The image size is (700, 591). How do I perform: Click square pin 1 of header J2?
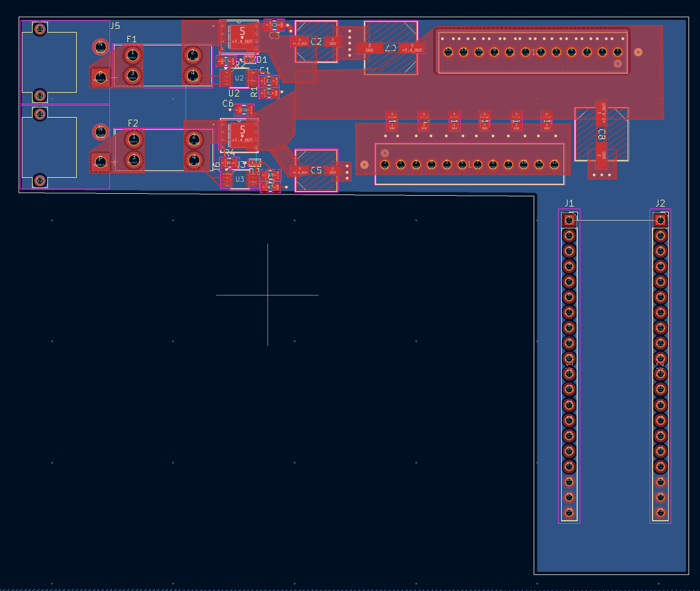pyautogui.click(x=660, y=219)
